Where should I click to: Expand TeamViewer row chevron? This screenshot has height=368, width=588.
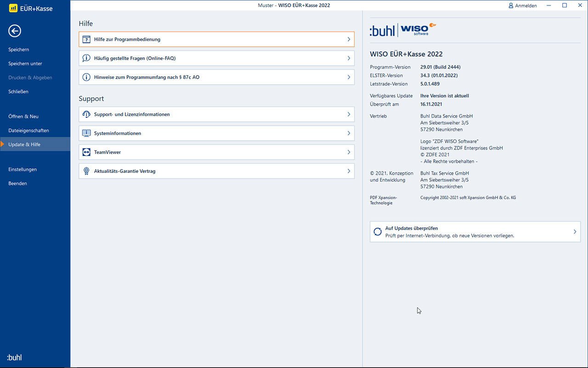point(349,152)
